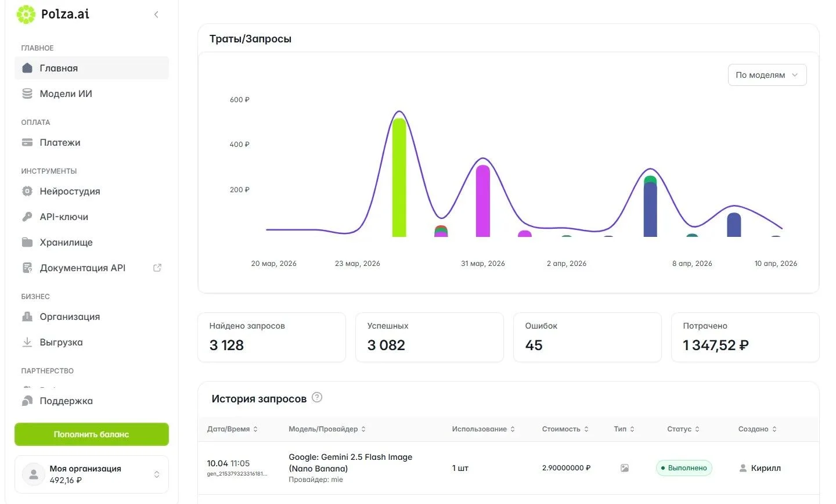The height and width of the screenshot is (504, 836).
Task: Click the Polza.ai flower logo icon
Action: pos(26,15)
